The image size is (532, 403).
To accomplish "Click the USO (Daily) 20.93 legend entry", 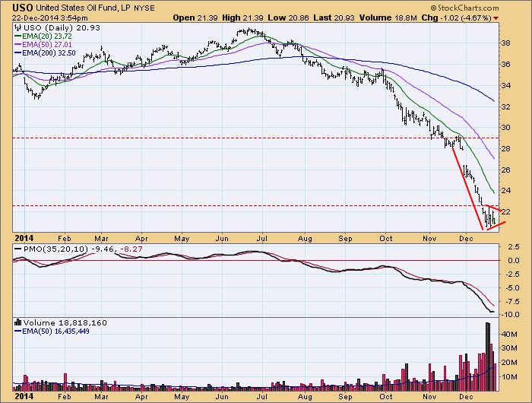I will [62, 28].
